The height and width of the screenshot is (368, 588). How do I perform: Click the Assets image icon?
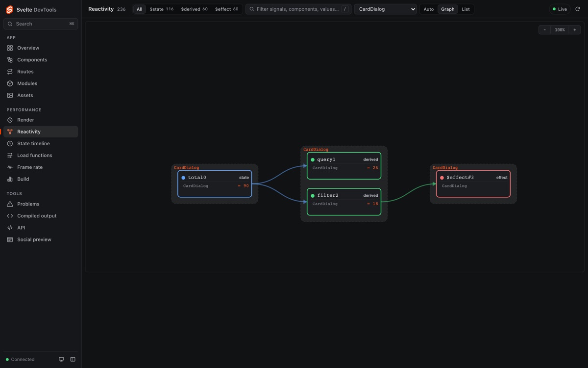pos(10,95)
